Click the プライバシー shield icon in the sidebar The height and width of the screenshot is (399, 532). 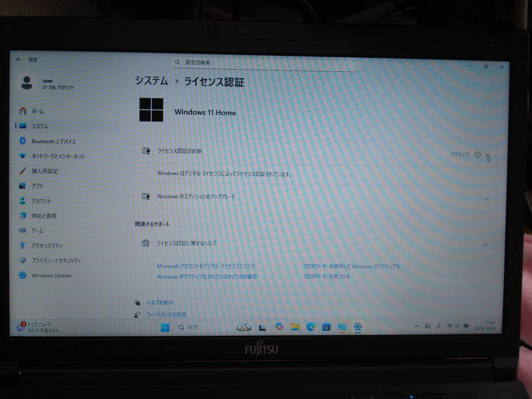[23, 261]
